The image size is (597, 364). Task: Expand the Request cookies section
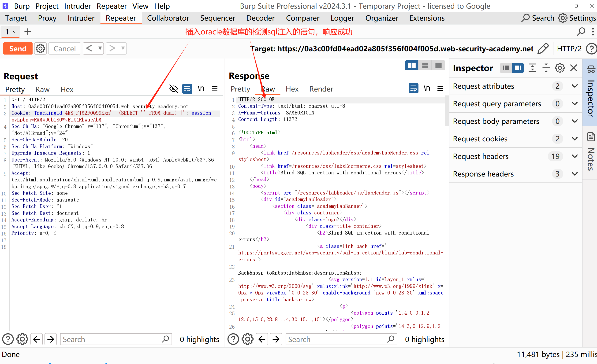[x=575, y=139]
